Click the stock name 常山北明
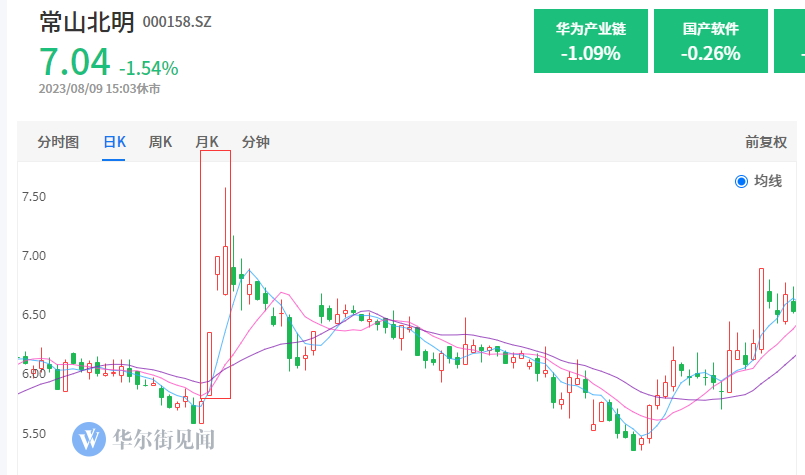The image size is (805, 475). (87, 22)
